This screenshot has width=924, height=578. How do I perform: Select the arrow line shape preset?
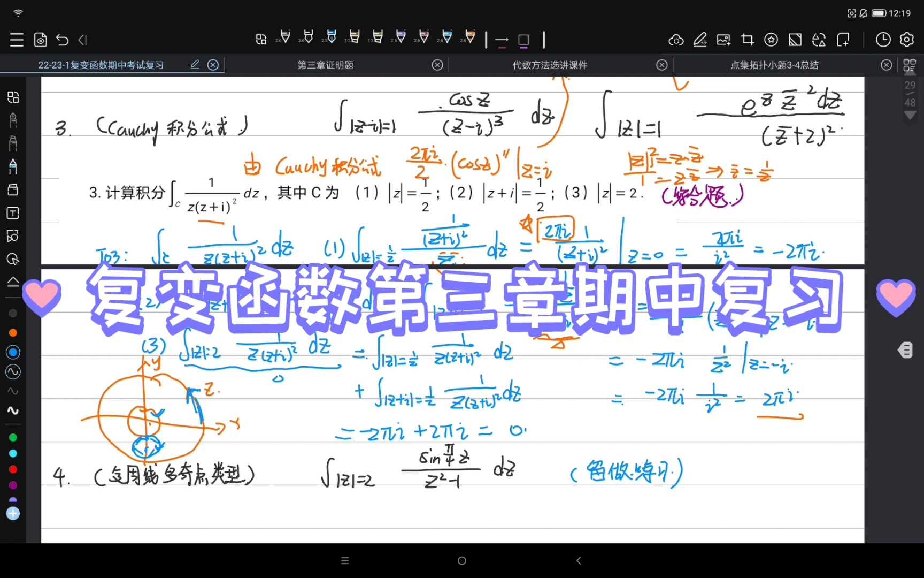[x=502, y=40]
